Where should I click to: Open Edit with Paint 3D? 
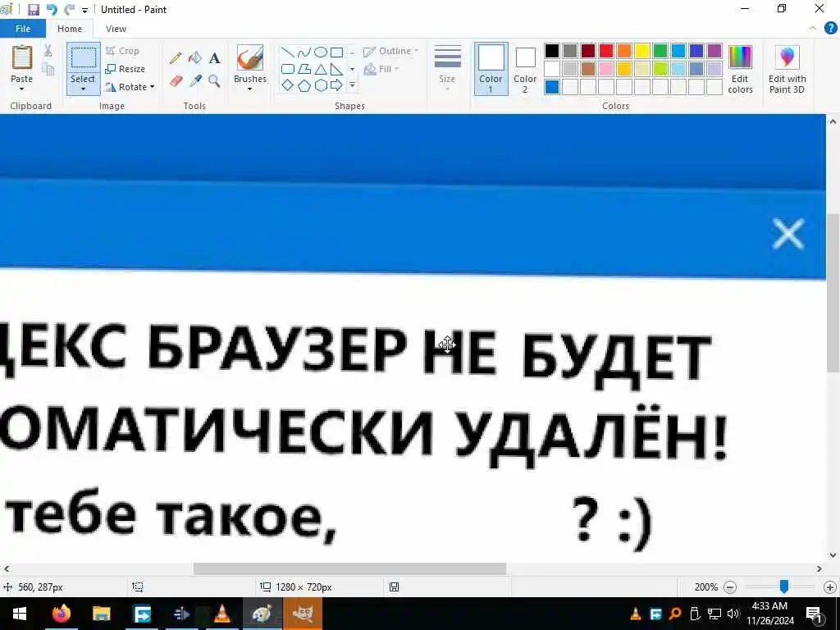point(787,70)
